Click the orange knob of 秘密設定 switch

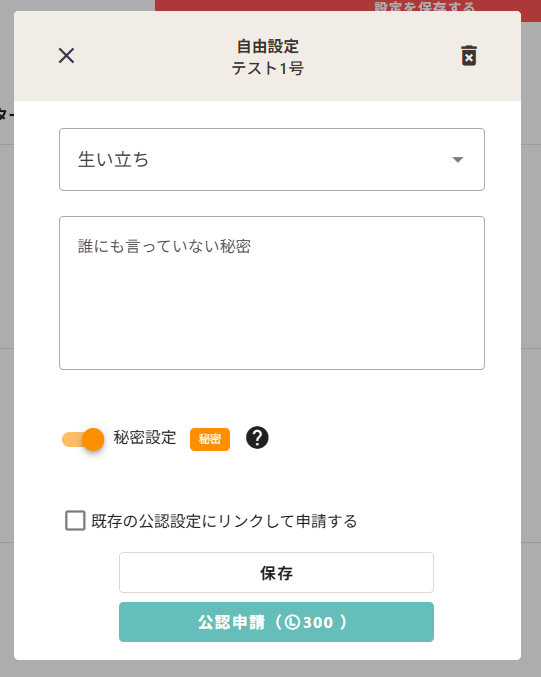point(93,440)
